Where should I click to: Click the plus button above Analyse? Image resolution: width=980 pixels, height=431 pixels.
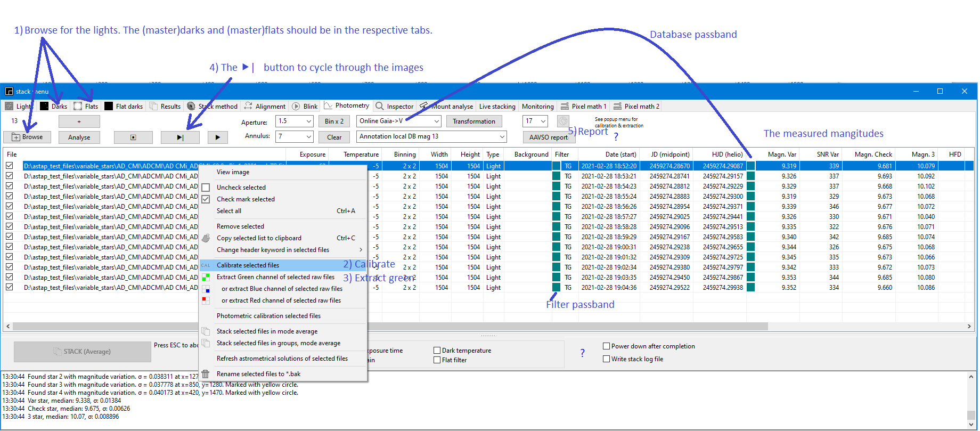[x=79, y=121]
